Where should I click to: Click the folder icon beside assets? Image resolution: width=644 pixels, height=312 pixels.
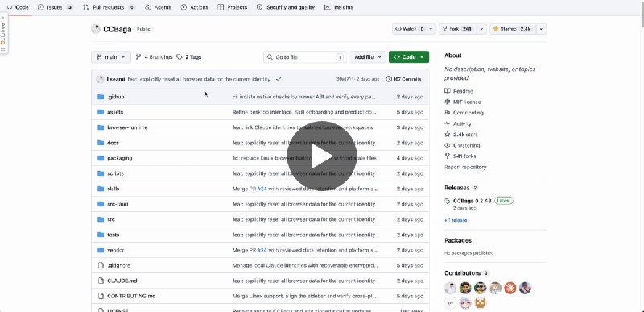101,112
